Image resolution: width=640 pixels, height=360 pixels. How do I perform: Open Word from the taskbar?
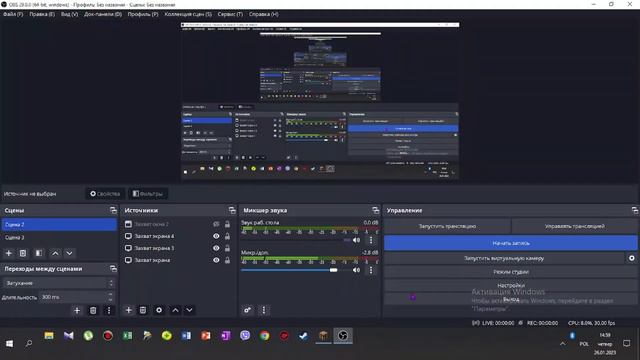tap(186, 336)
